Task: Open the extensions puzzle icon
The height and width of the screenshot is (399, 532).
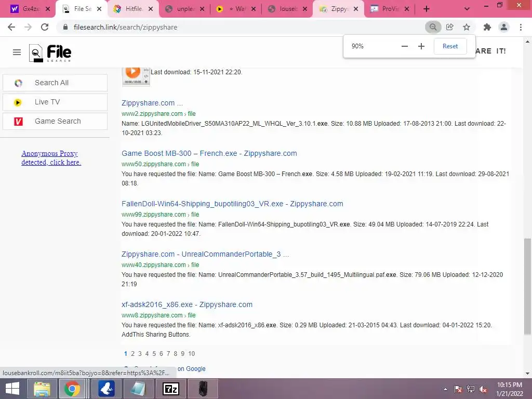Action: point(487,27)
